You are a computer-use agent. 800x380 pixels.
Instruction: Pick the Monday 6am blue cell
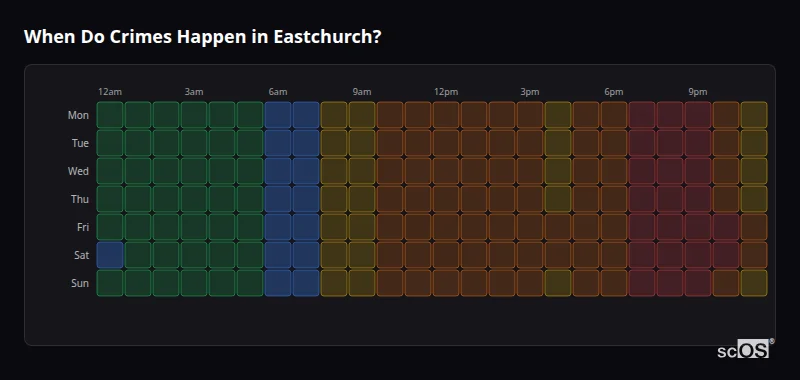click(x=278, y=115)
